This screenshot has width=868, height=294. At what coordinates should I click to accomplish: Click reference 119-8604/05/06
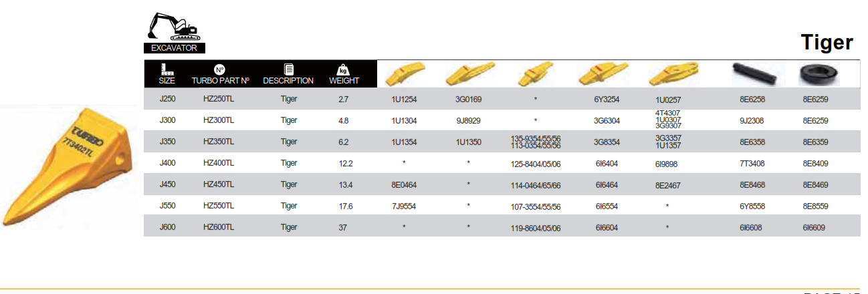pyautogui.click(x=535, y=229)
